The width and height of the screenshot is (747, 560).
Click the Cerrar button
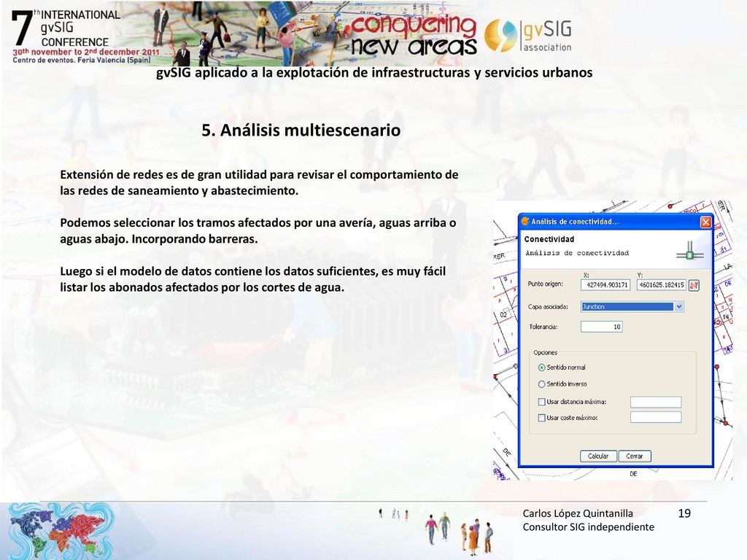point(635,456)
